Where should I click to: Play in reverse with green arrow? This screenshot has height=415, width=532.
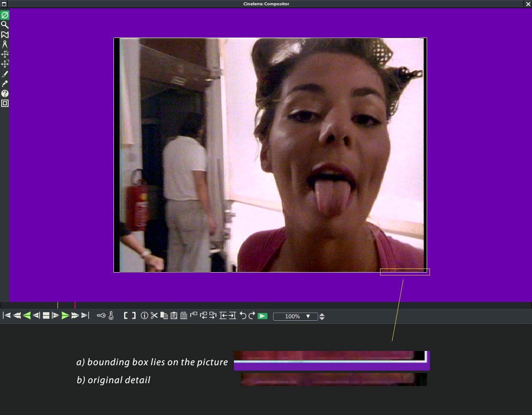[27, 315]
